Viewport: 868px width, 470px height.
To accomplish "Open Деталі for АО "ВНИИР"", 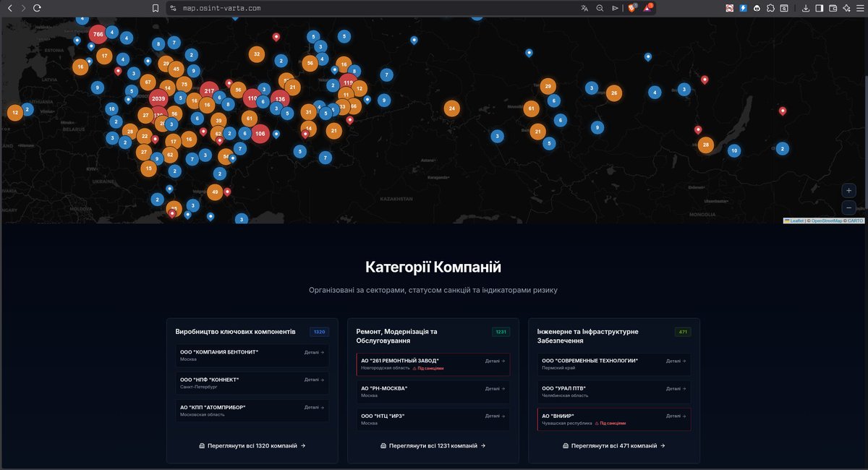I will pyautogui.click(x=676, y=416).
